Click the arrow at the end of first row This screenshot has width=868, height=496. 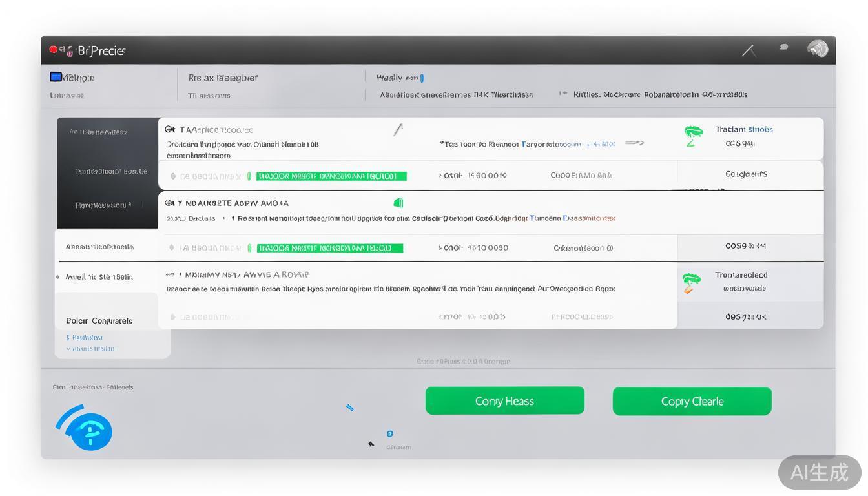pyautogui.click(x=634, y=143)
